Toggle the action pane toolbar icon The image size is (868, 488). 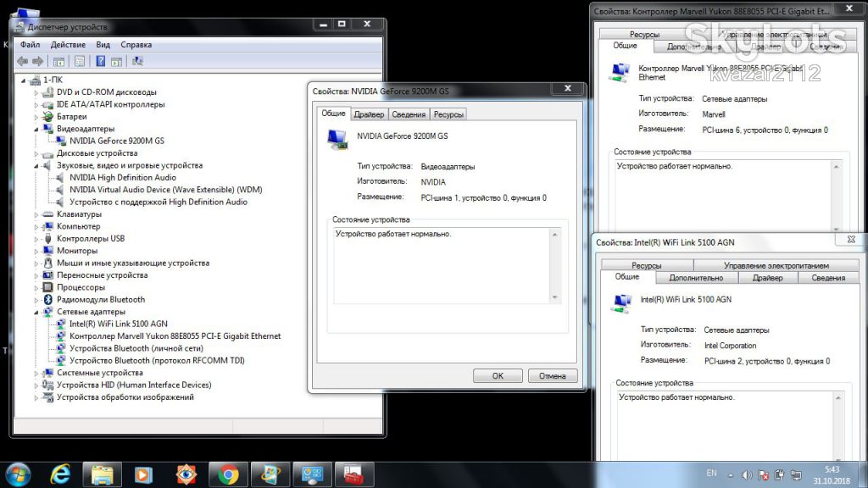[116, 61]
